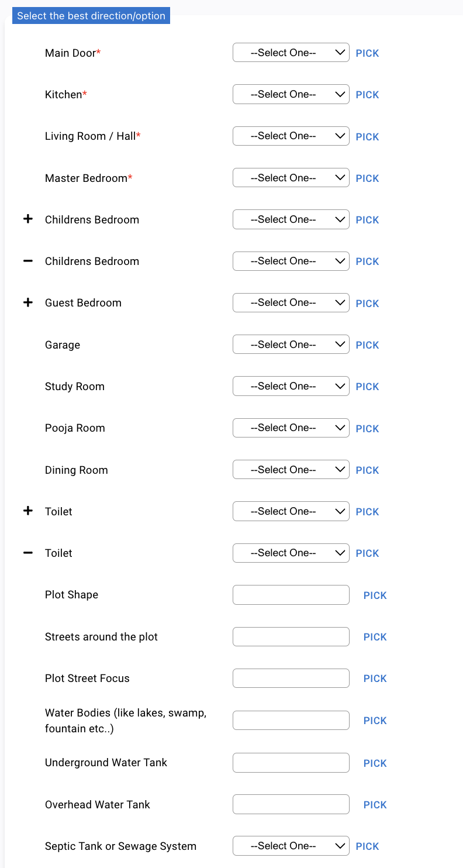The image size is (463, 868).
Task: Click the Plot Shape text field
Action: pos(291,595)
